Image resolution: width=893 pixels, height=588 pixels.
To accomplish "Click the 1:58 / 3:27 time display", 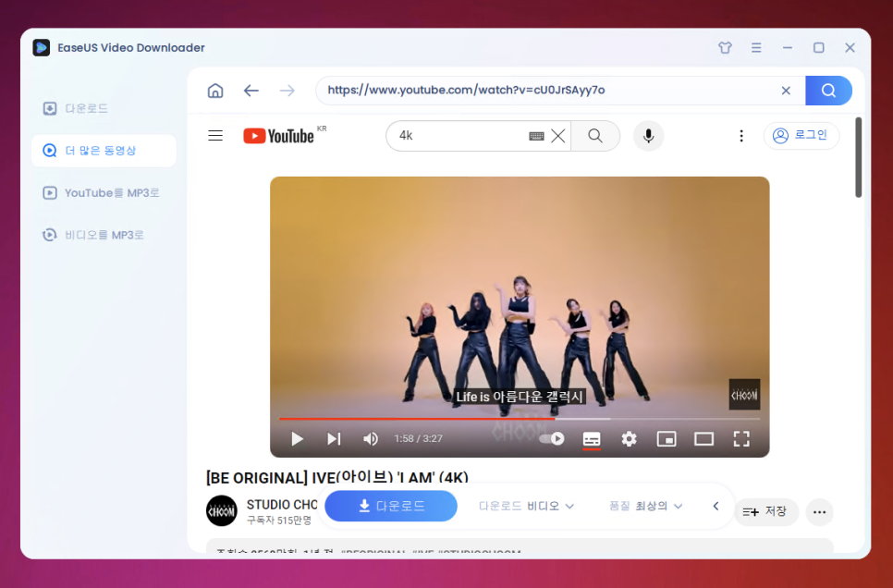I will pos(418,439).
